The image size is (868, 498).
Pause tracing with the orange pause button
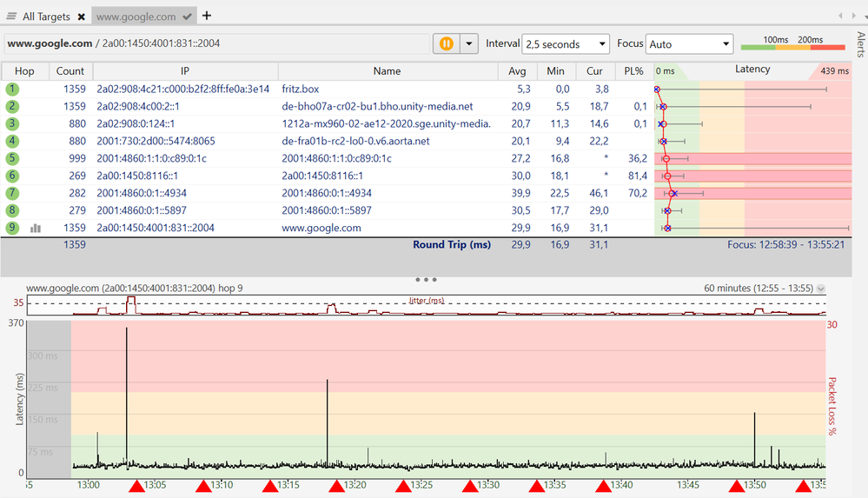[447, 43]
